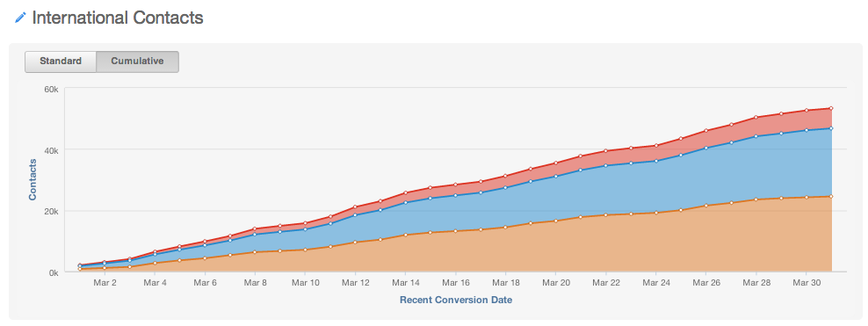The width and height of the screenshot is (868, 326).
Task: Switch chart to Standard view
Action: click(x=61, y=62)
